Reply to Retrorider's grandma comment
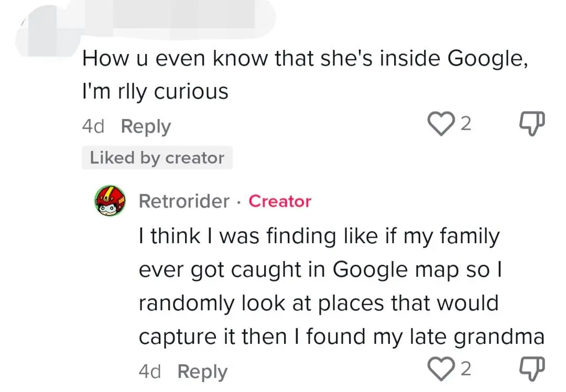Screen dimensions: 566x392 (x=202, y=372)
